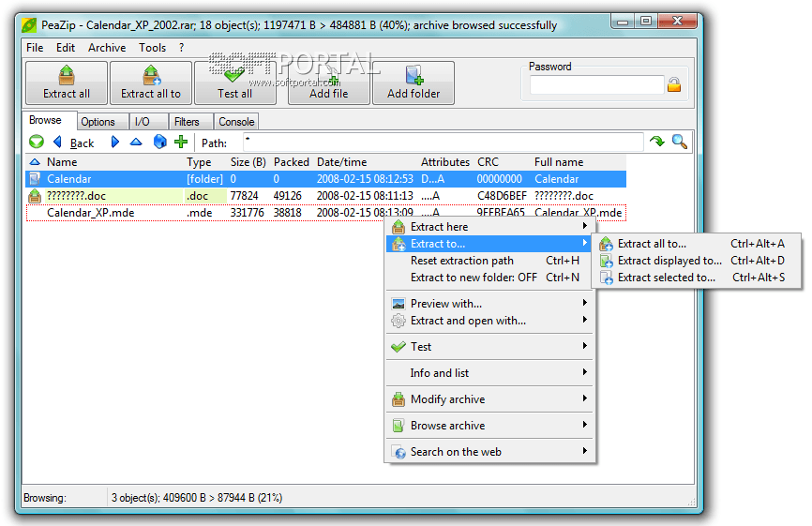Select Extract to... in context menu
The image size is (812, 526).
click(489, 244)
